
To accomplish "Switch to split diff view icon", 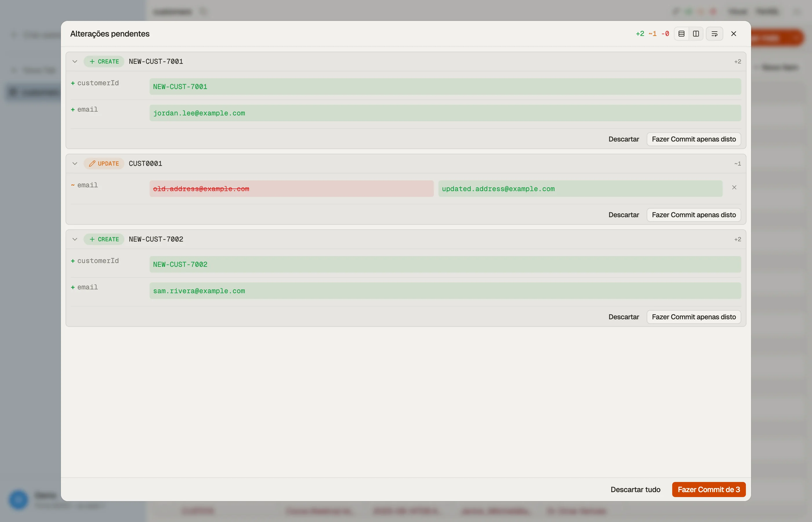I will [x=696, y=34].
